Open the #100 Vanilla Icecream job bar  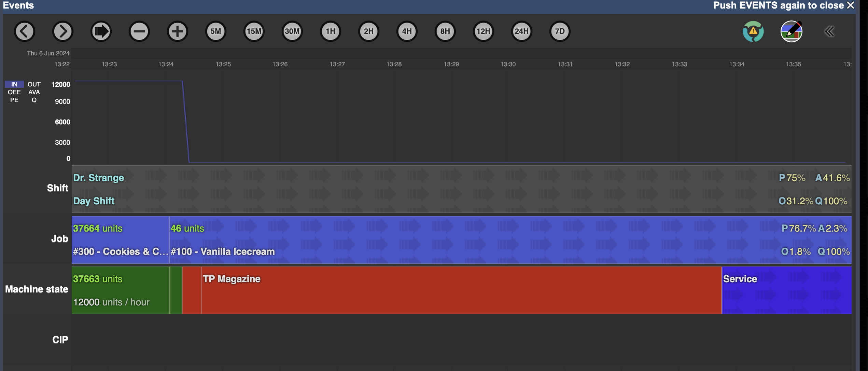444,240
